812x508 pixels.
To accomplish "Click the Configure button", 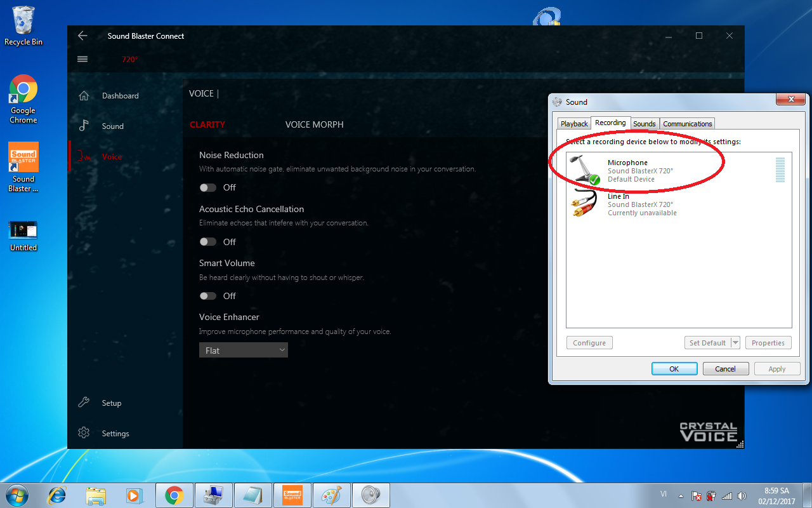I will point(589,343).
